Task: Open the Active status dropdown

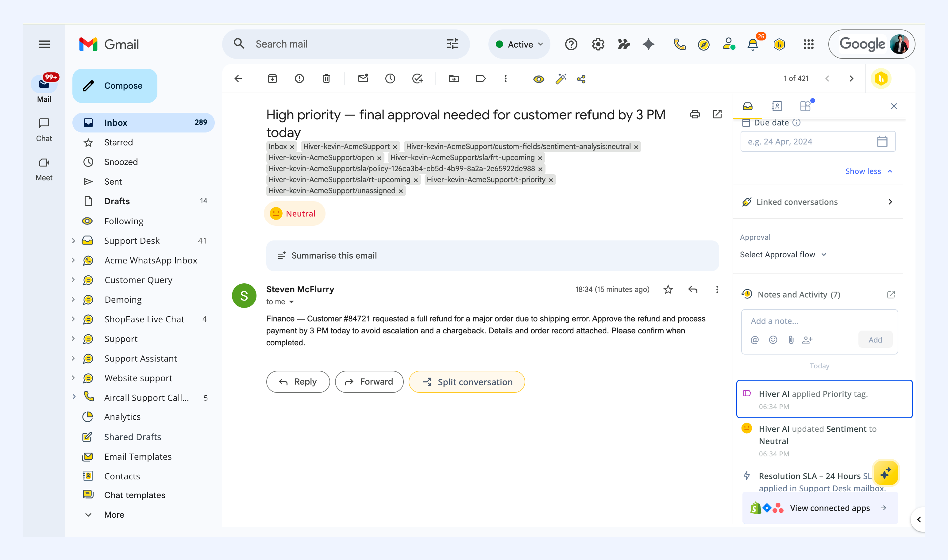Action: pyautogui.click(x=519, y=44)
